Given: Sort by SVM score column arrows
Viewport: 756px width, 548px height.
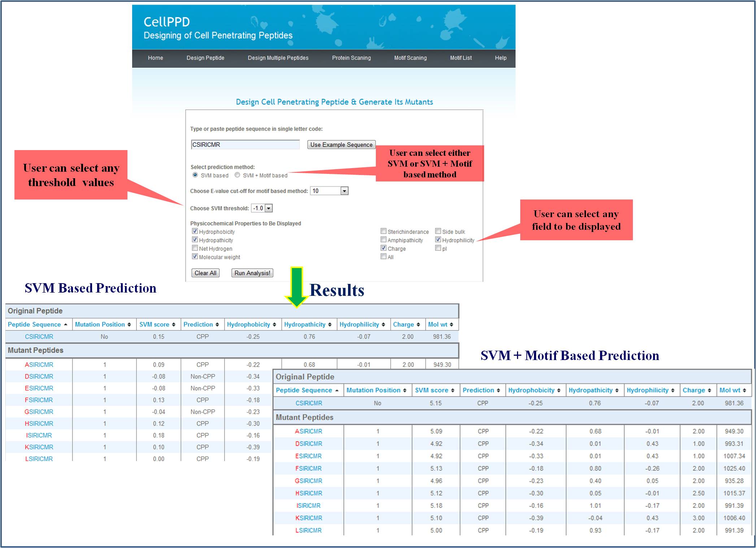Looking at the screenshot, I should pos(174,325).
